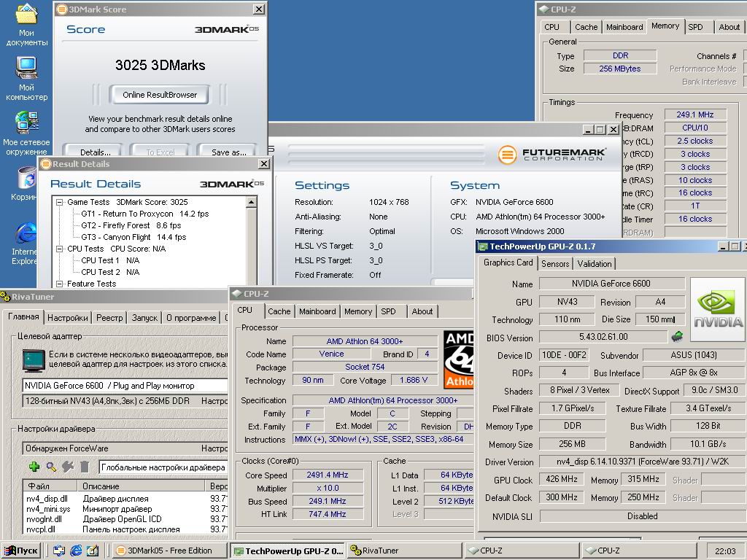The width and height of the screenshot is (747, 560).
Task: Open the Реестр tab in RivaTuner
Action: (109, 318)
